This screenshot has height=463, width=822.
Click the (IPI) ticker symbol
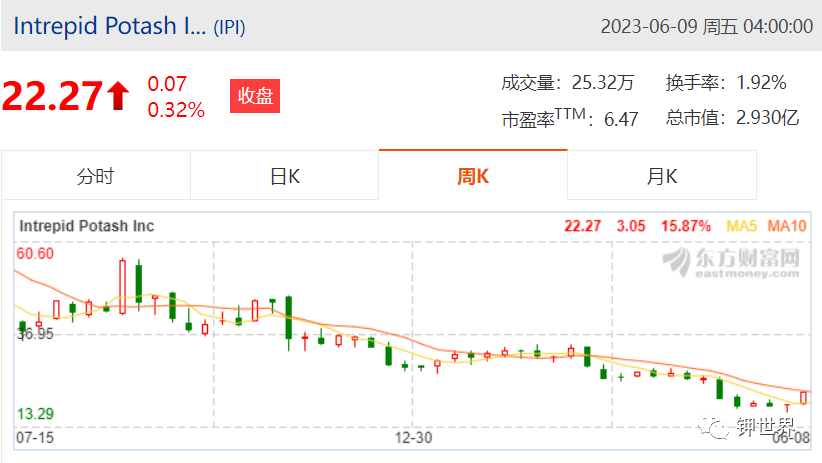(229, 27)
